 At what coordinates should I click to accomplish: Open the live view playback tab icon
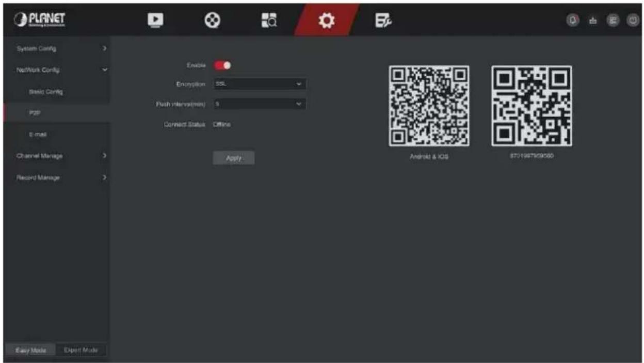[x=154, y=20]
